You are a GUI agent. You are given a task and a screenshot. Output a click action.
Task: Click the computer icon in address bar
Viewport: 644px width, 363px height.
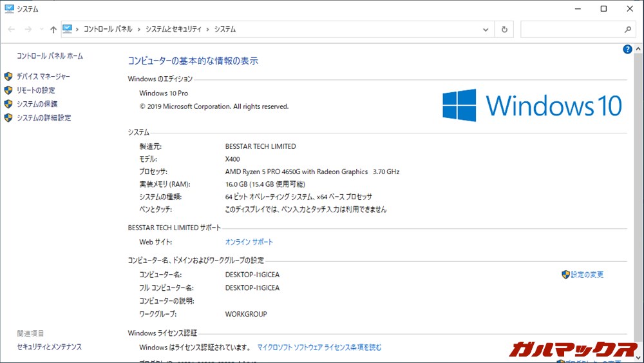click(68, 29)
